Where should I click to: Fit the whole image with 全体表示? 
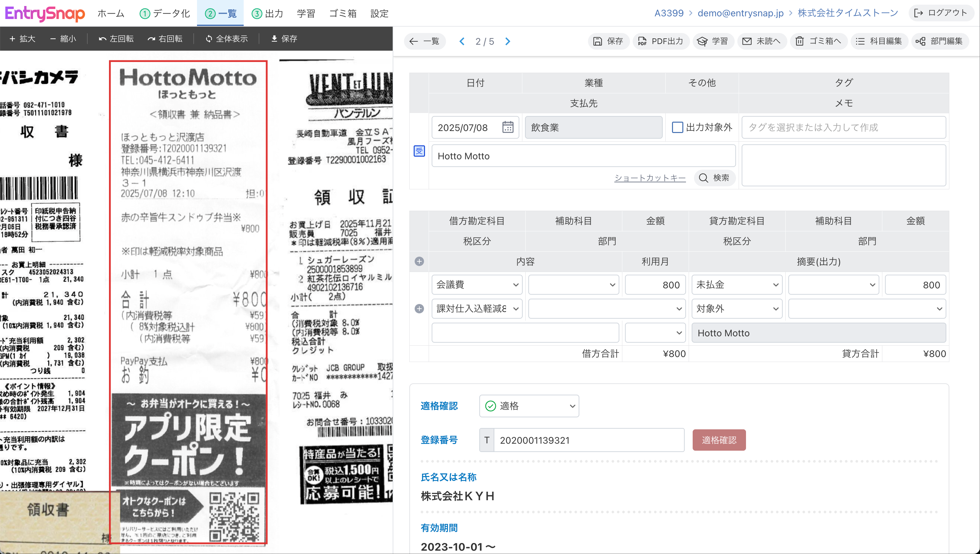pos(227,39)
